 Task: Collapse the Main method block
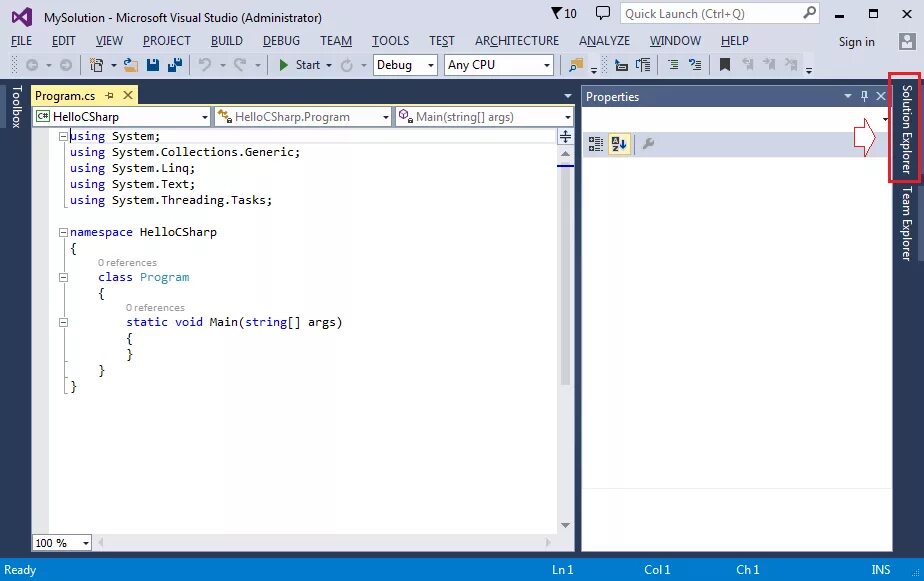tap(63, 322)
